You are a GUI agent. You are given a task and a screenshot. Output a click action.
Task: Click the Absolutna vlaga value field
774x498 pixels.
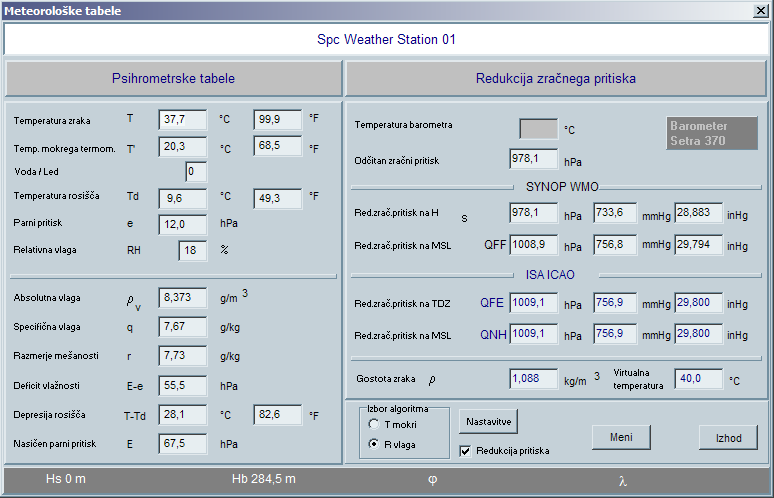coord(183,298)
